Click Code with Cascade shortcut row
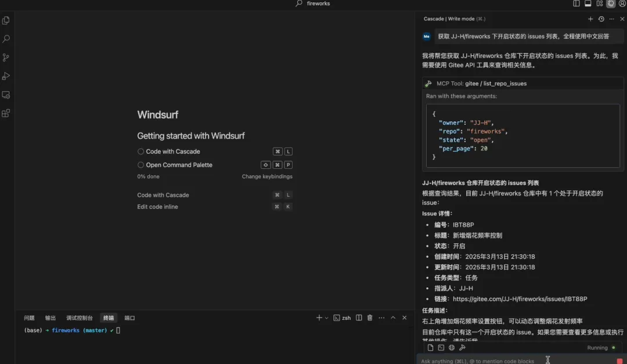The image size is (627, 364). click(x=215, y=195)
